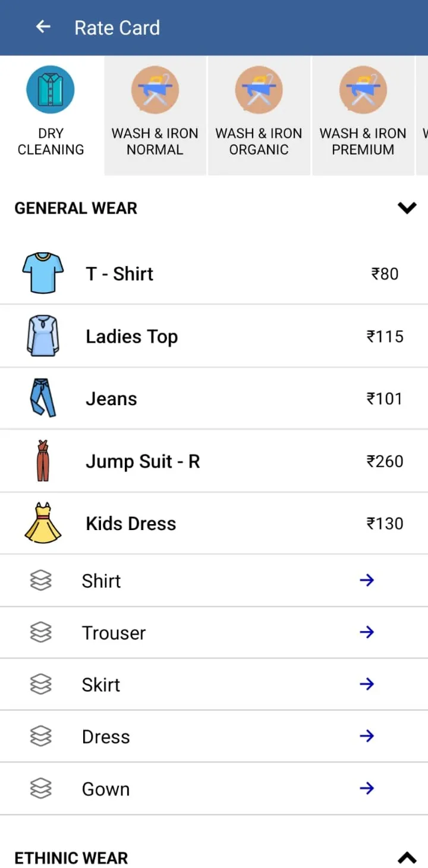
Task: Switch to Wash & Iron Organic tab
Action: point(259,115)
